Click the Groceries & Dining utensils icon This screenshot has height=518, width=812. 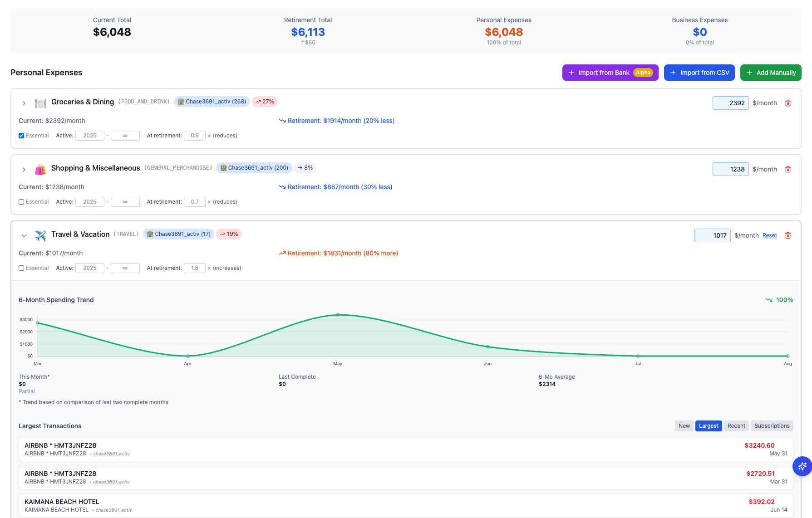click(x=40, y=103)
